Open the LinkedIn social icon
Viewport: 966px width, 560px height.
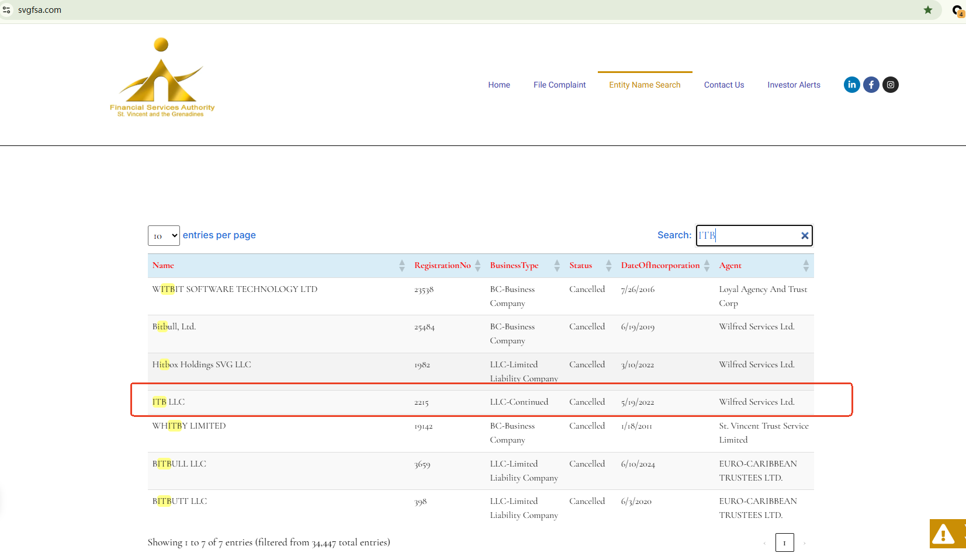(851, 85)
